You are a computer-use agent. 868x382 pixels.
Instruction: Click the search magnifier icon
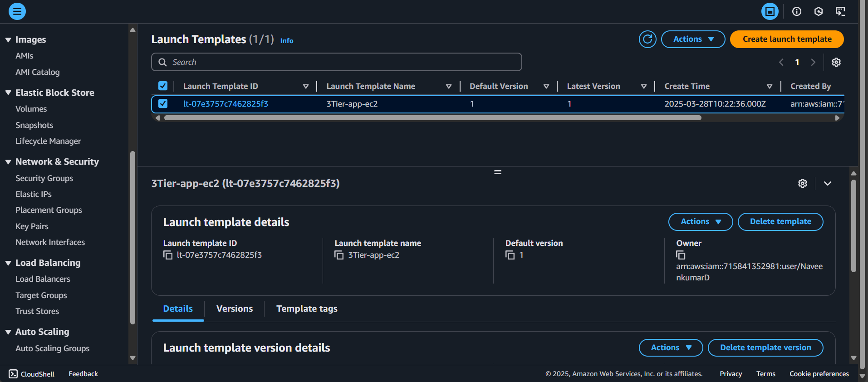click(162, 62)
